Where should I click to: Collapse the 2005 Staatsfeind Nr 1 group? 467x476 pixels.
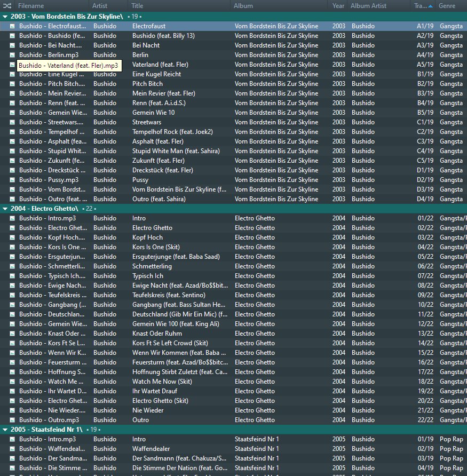click(x=5, y=430)
